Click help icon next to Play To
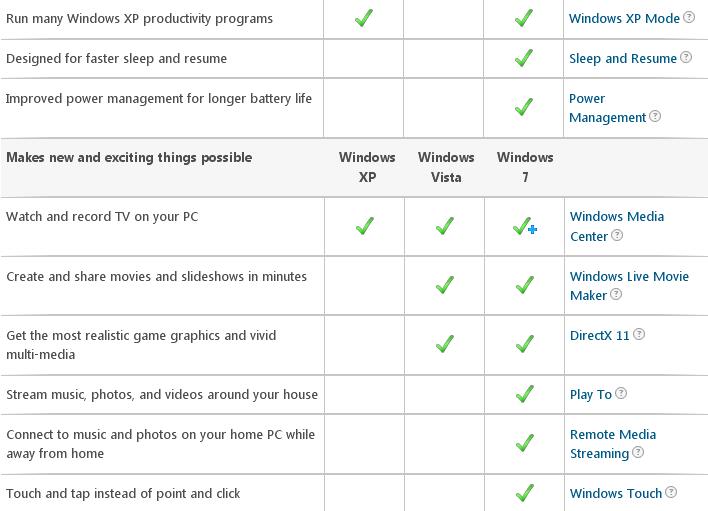 621,394
